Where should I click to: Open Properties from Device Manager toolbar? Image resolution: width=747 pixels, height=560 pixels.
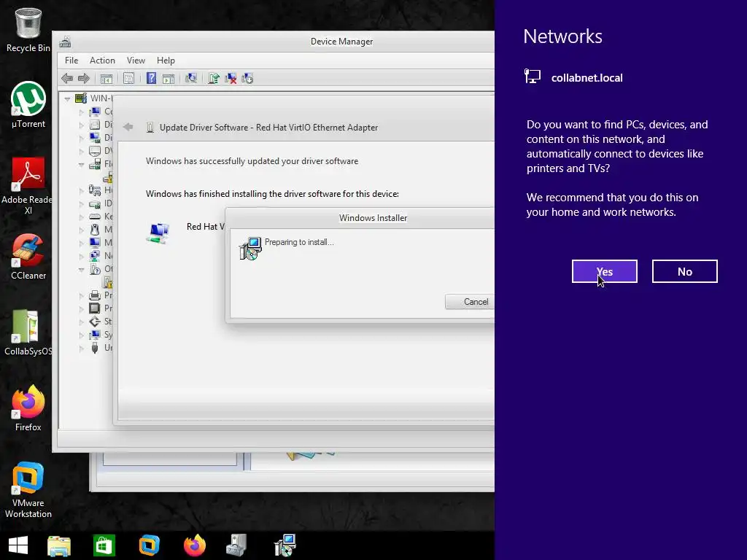(x=128, y=79)
